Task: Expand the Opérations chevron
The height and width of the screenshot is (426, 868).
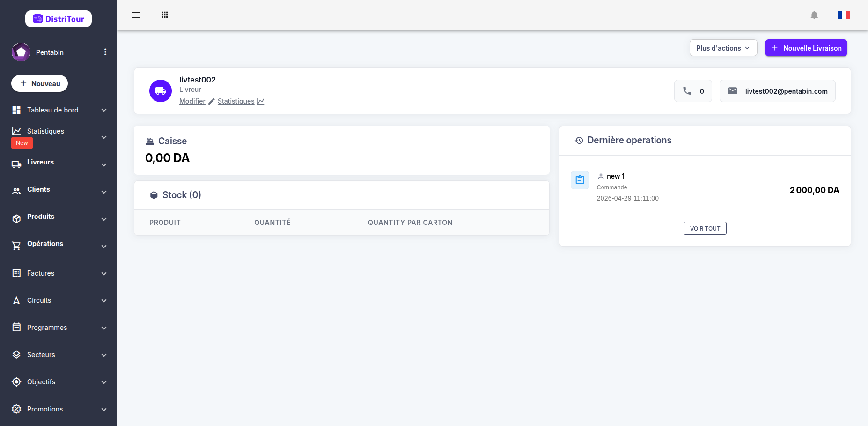Action: click(104, 246)
